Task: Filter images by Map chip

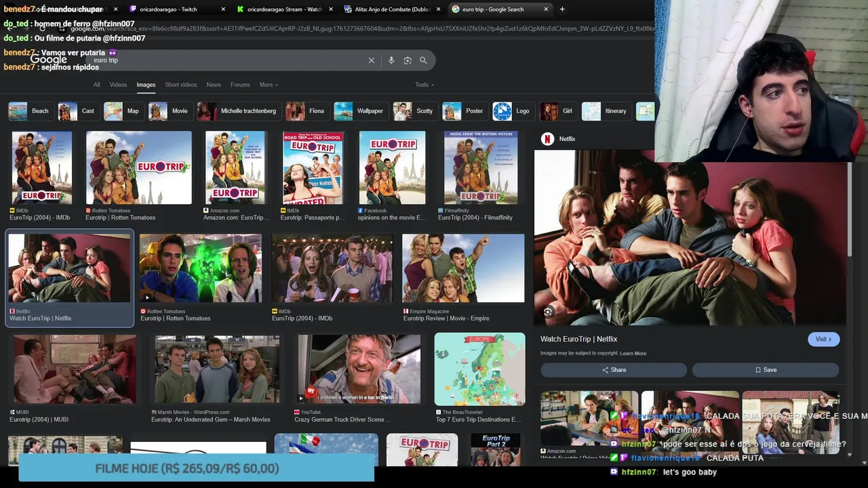Action: tap(123, 111)
